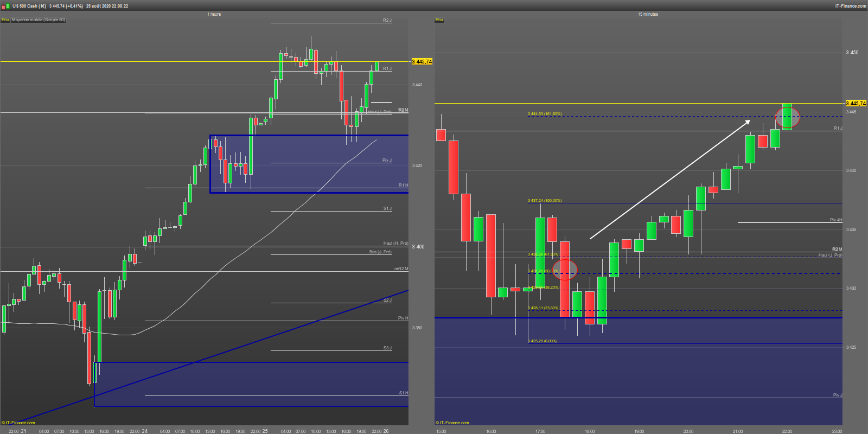The height and width of the screenshot is (434, 868).
Task: Click date 21 on the hourly time axis
Action: point(23,431)
